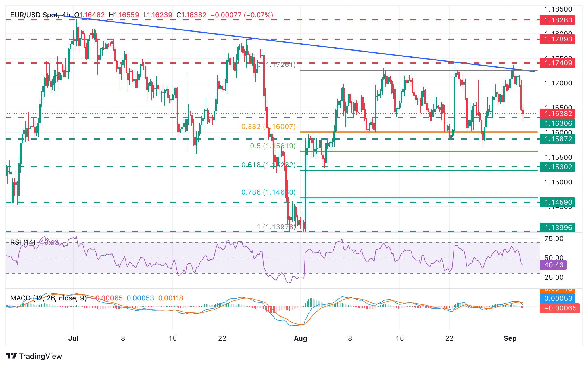588x366 pixels.
Task: Click the red MACD histogram tag −0.00065
Action: point(560,308)
